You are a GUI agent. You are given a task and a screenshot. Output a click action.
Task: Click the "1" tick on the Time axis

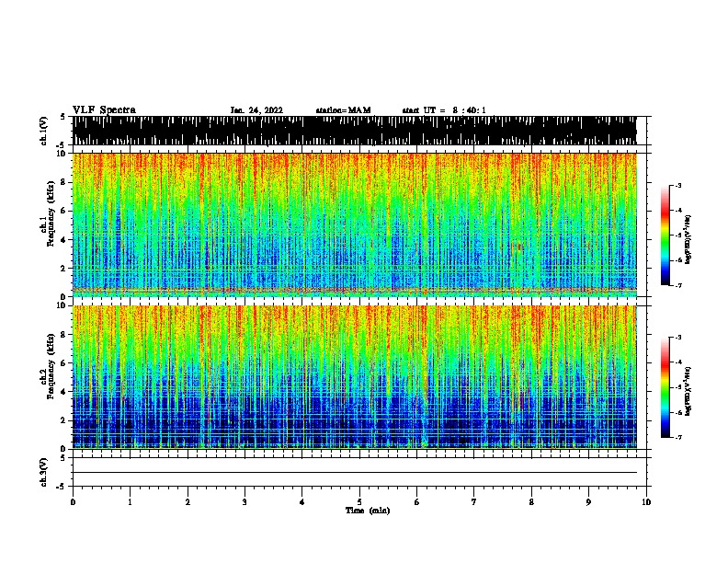[x=130, y=502]
